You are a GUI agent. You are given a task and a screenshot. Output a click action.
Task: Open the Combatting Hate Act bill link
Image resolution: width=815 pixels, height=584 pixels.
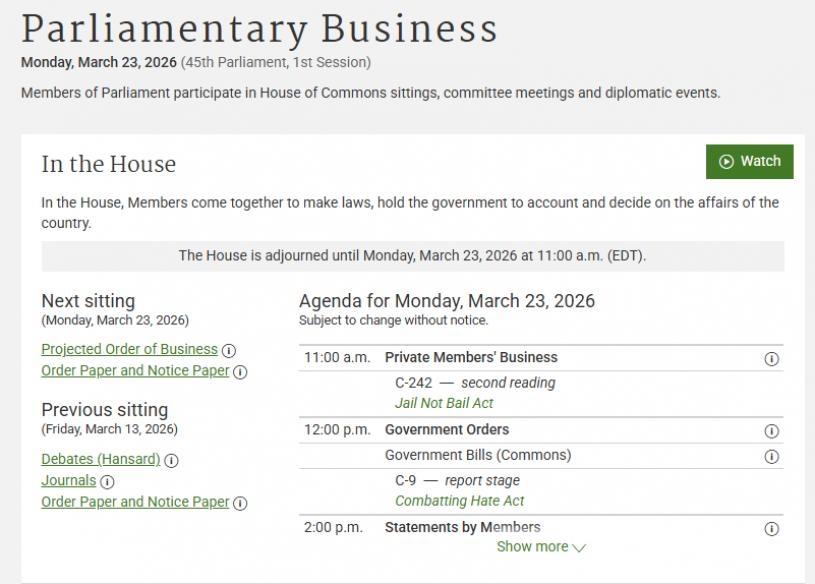pos(459,501)
